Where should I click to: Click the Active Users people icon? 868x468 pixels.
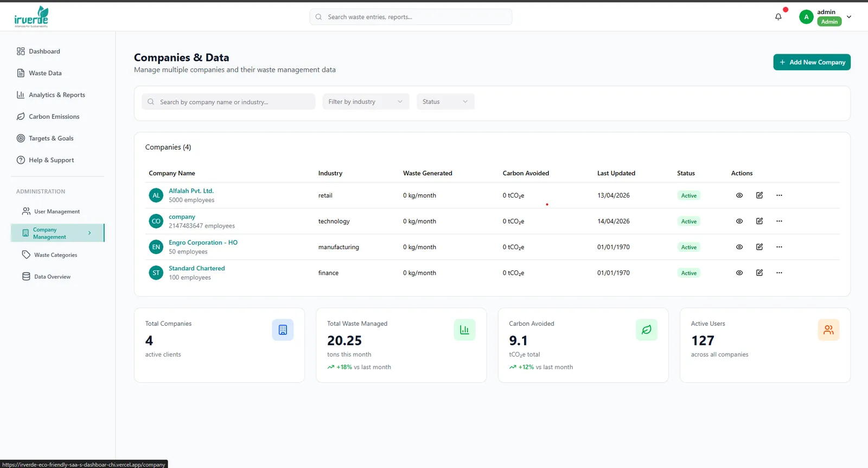point(828,330)
